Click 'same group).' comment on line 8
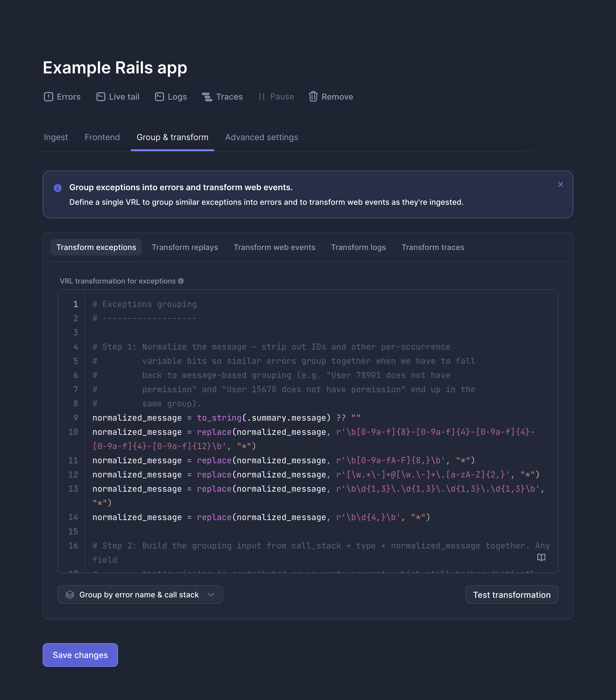 [x=172, y=404]
